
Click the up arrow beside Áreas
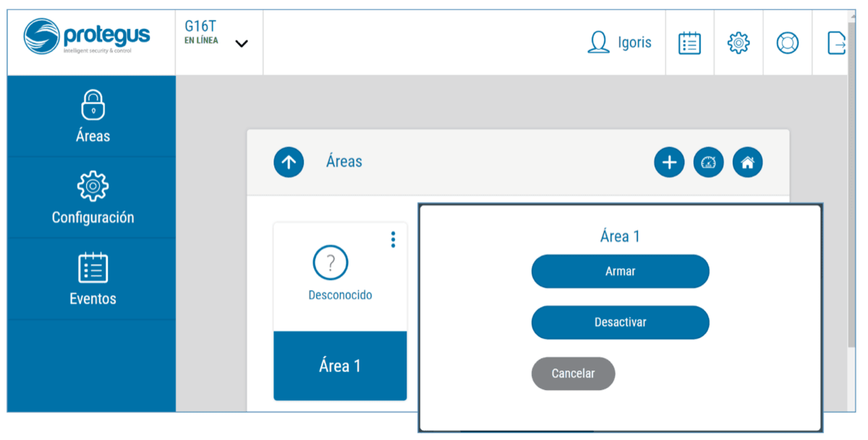tap(289, 162)
